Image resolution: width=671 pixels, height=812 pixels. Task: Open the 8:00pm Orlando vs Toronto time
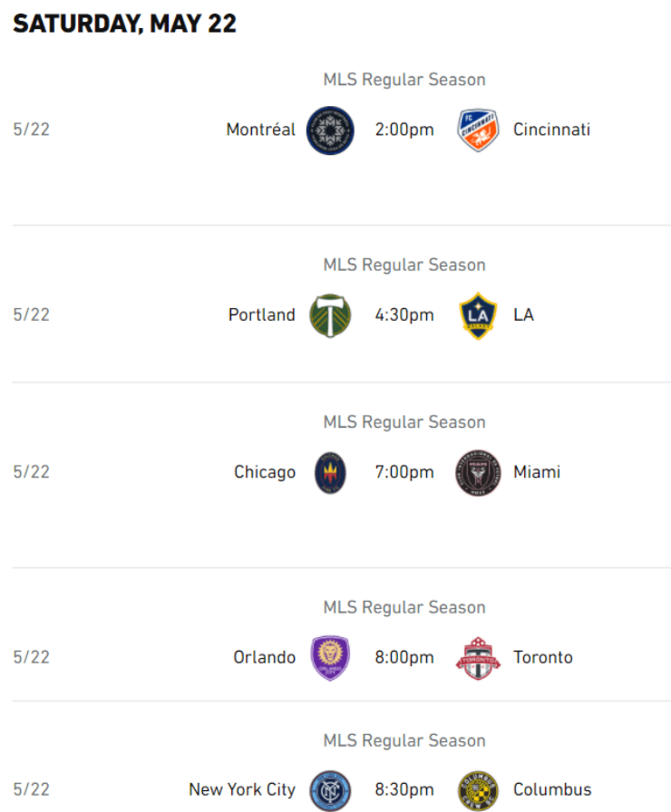[x=404, y=658]
